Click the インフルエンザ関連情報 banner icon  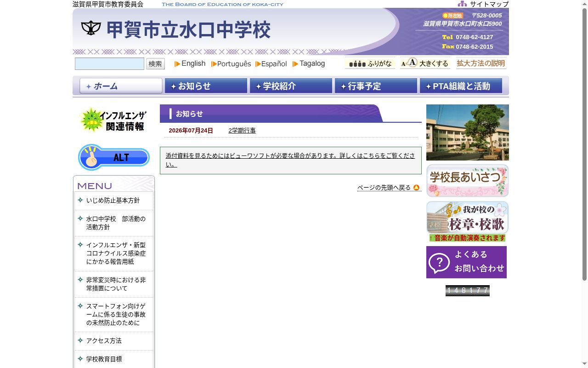pos(113,121)
